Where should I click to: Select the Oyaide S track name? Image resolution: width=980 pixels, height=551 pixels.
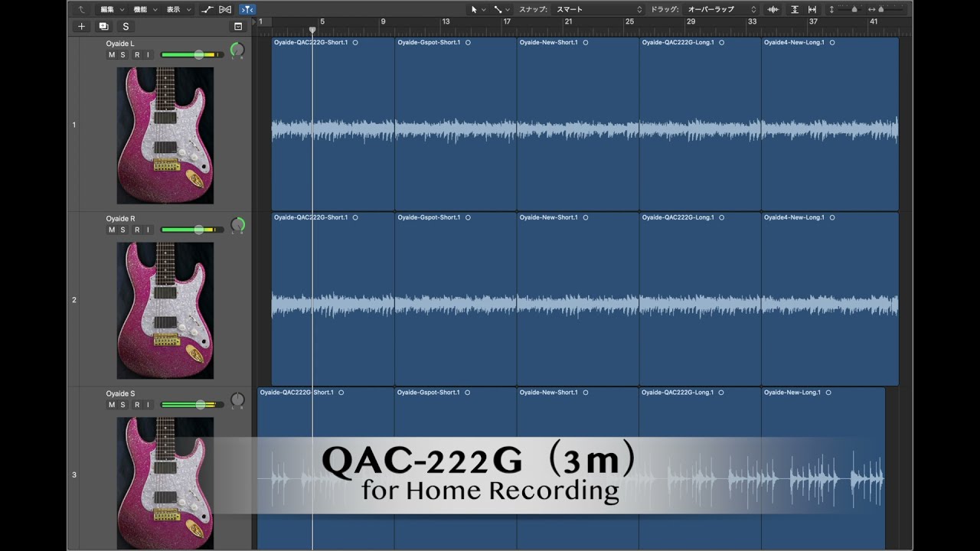(x=120, y=393)
